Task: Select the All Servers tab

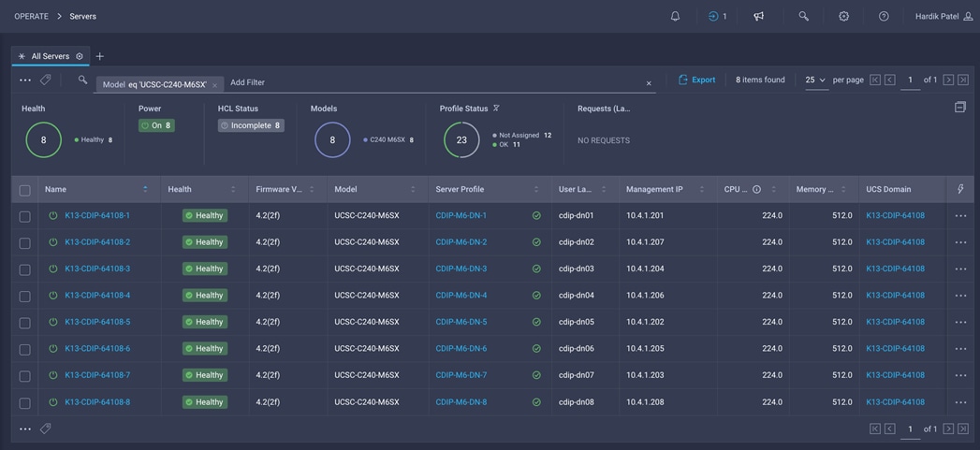Action: [50, 56]
